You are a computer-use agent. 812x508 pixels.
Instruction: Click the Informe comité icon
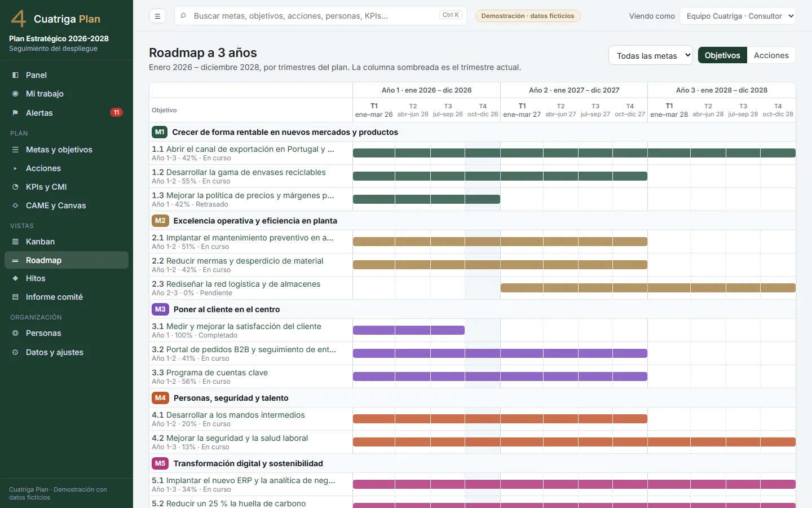(15, 297)
